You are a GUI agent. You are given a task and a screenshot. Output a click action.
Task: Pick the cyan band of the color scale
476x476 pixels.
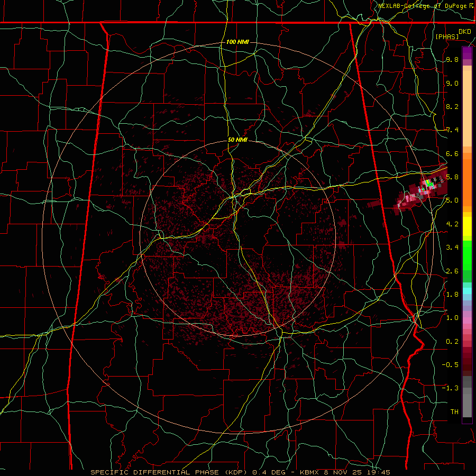[467, 291]
